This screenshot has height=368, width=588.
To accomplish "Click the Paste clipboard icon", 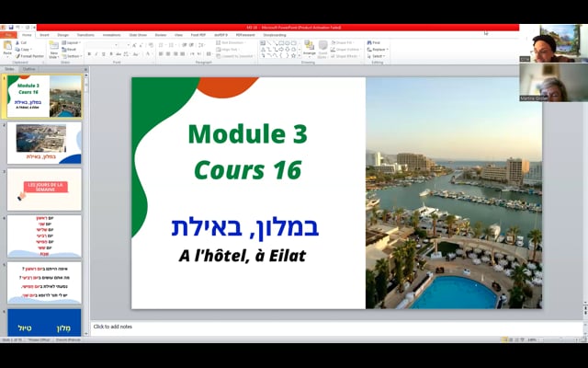I will click(x=7, y=45).
